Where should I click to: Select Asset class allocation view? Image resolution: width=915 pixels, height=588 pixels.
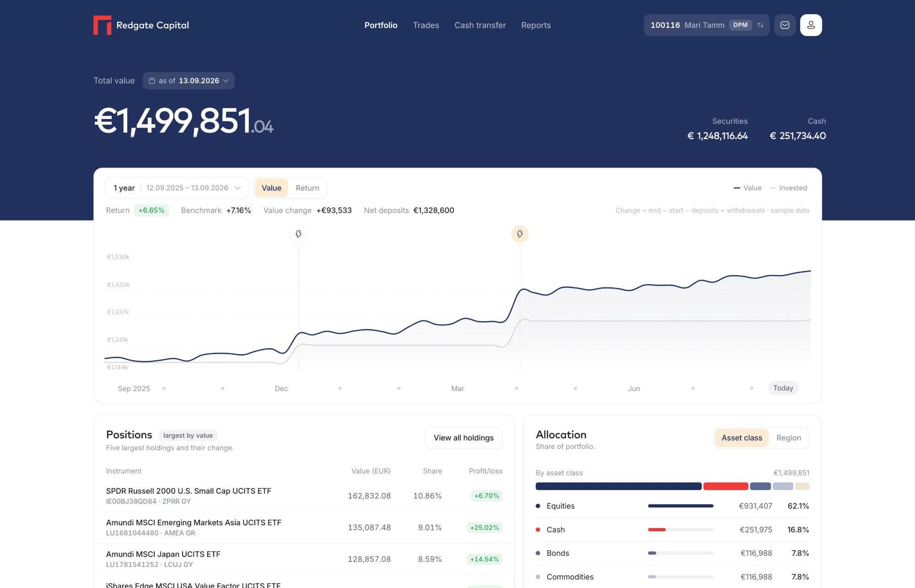742,438
